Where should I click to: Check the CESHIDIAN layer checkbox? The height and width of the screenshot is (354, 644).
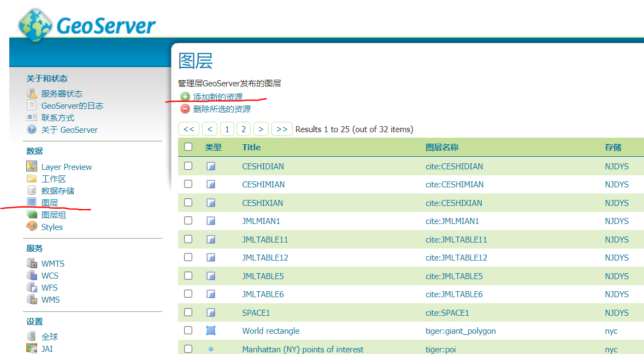click(188, 166)
